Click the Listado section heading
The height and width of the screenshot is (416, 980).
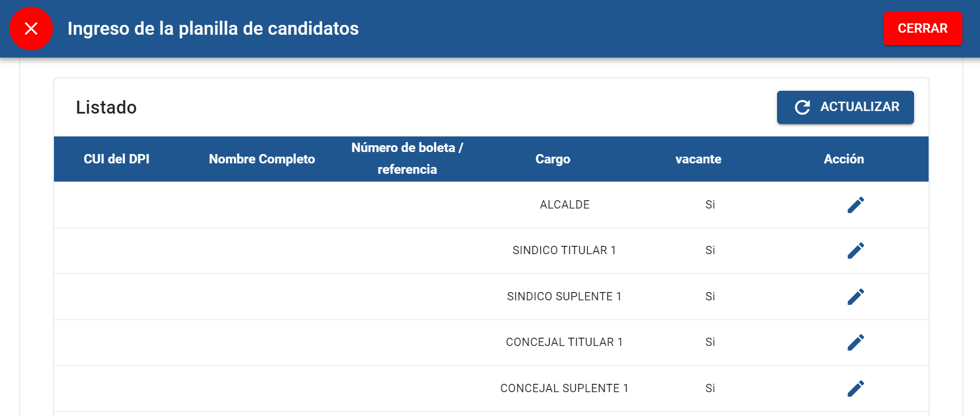tap(106, 107)
